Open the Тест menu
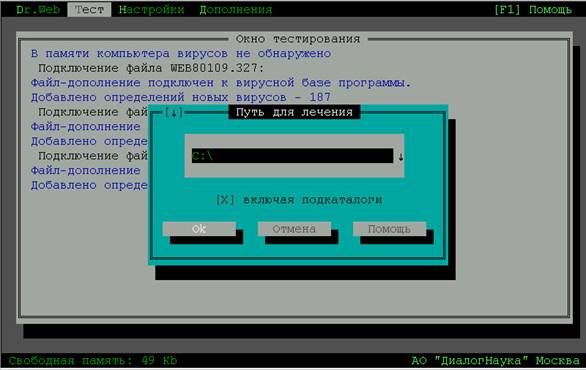586x370 pixels. tap(89, 9)
